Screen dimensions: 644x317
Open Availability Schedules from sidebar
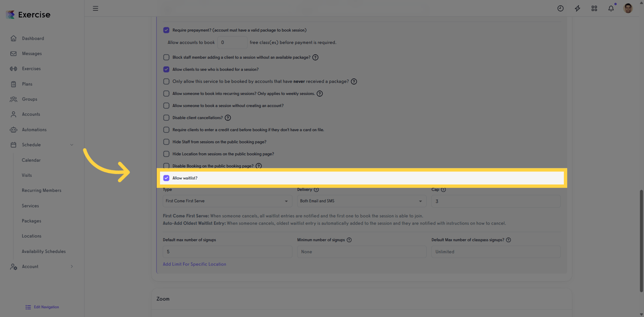[x=43, y=251]
